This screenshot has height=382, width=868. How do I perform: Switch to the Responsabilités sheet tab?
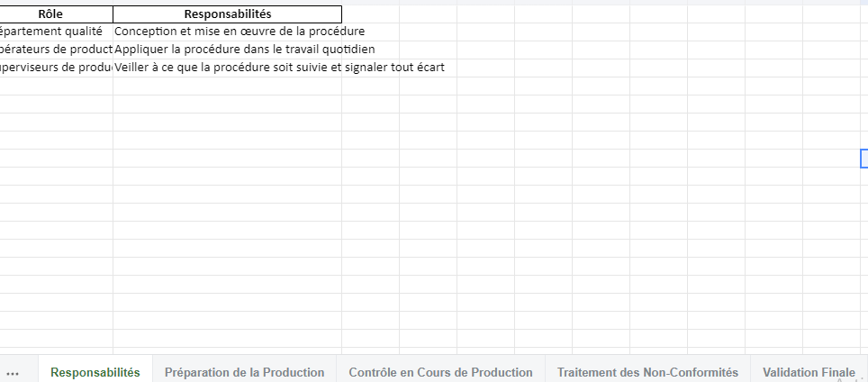click(95, 372)
